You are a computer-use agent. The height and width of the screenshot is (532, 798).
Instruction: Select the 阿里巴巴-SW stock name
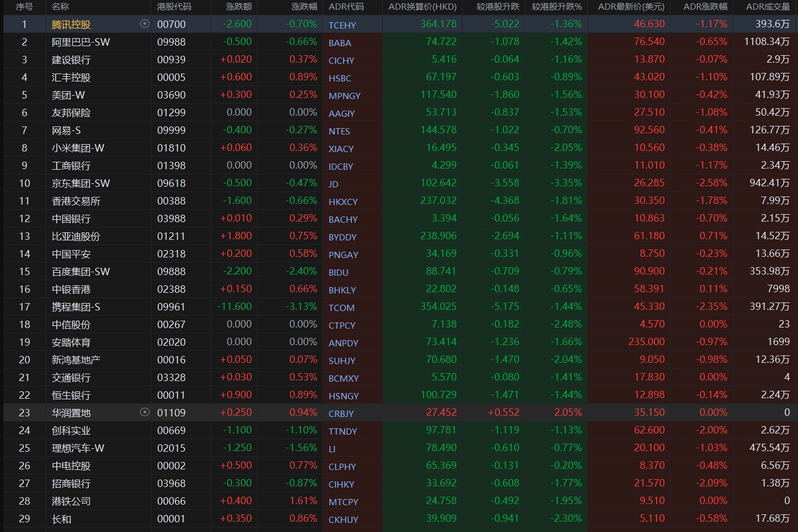(81, 42)
